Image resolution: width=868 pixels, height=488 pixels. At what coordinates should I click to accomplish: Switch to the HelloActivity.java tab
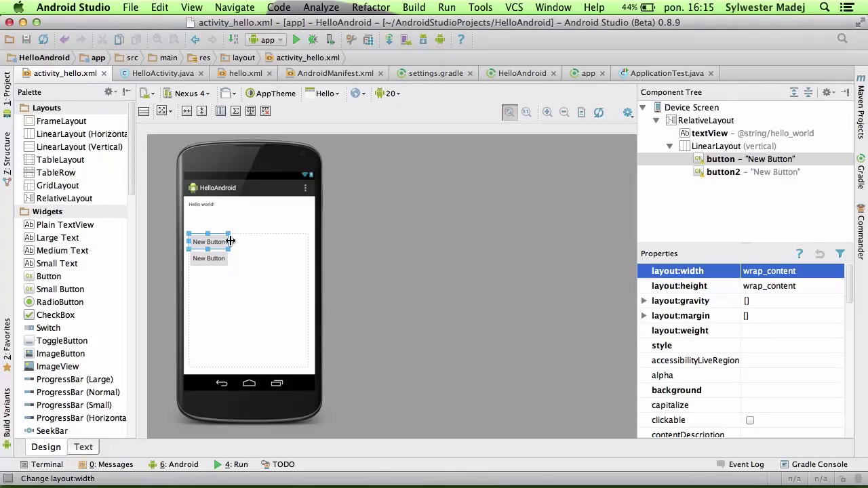[162, 73]
